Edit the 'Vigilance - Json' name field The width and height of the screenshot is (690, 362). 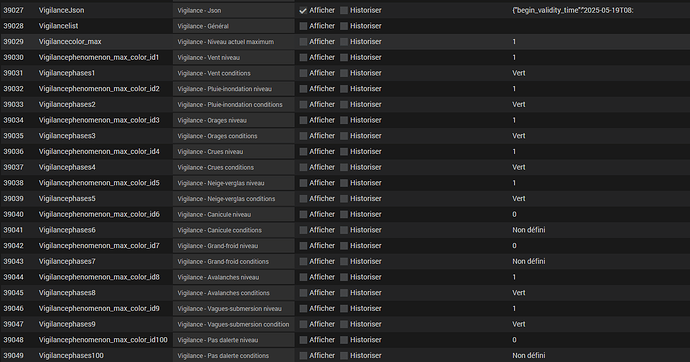click(234, 11)
